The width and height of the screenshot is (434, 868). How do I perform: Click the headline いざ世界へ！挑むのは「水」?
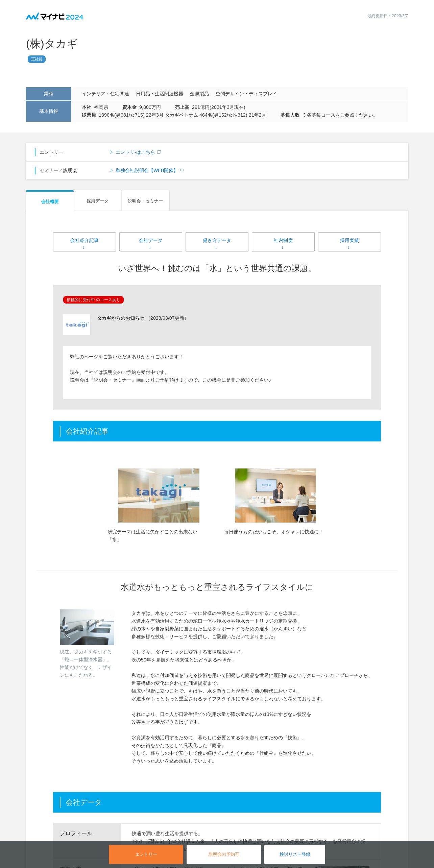tap(217, 268)
